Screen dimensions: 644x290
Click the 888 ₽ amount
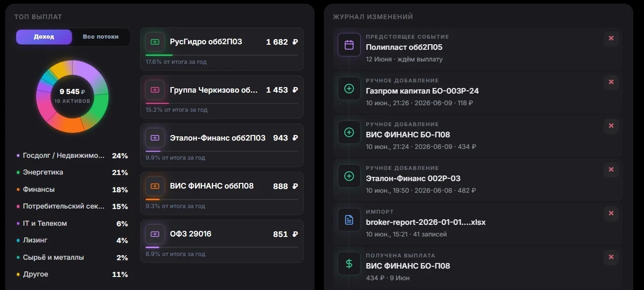[286, 186]
